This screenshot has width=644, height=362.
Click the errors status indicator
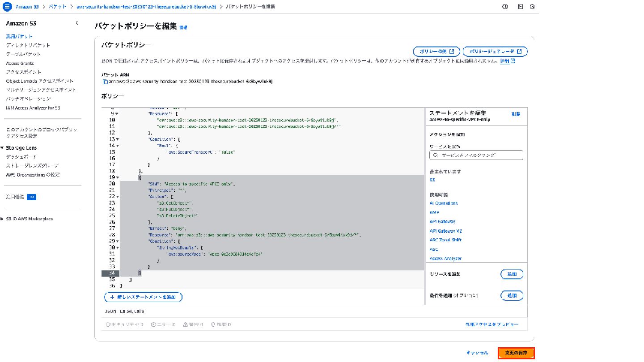tap(163, 324)
